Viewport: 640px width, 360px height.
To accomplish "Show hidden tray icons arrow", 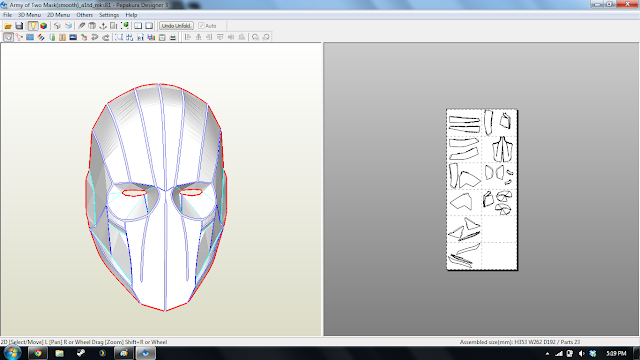I will pyautogui.click(x=547, y=353).
